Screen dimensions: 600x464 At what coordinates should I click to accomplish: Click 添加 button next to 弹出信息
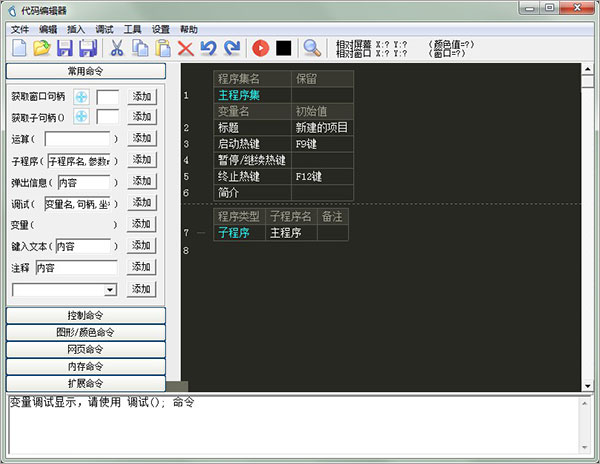point(142,182)
